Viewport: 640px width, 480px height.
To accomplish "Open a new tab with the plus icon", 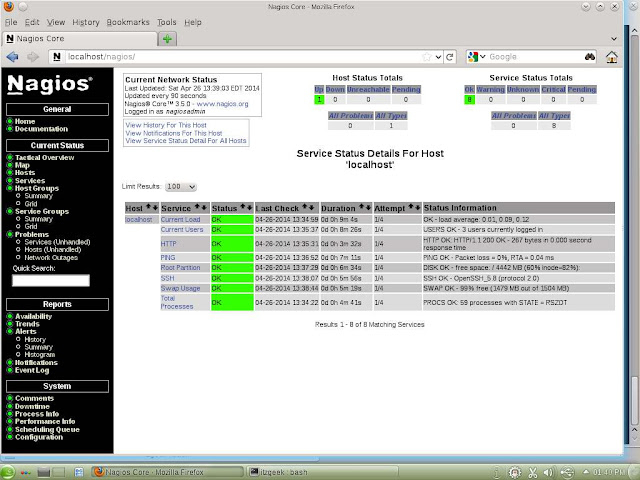I will [167, 39].
